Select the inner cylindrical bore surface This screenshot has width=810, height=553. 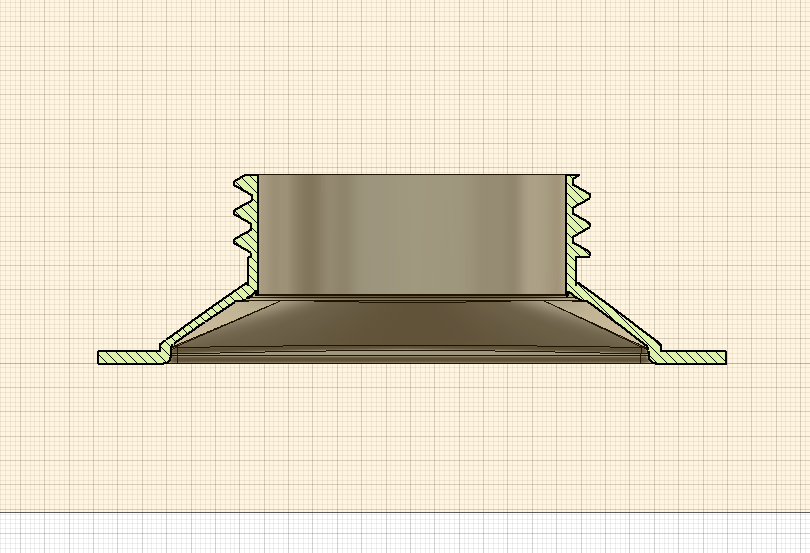pyautogui.click(x=412, y=235)
